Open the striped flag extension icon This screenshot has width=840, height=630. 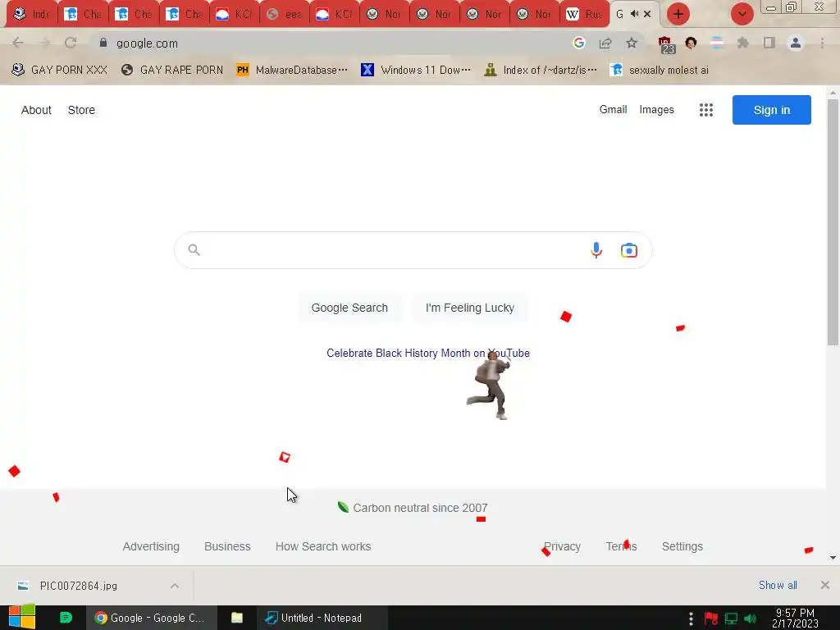pyautogui.click(x=717, y=43)
